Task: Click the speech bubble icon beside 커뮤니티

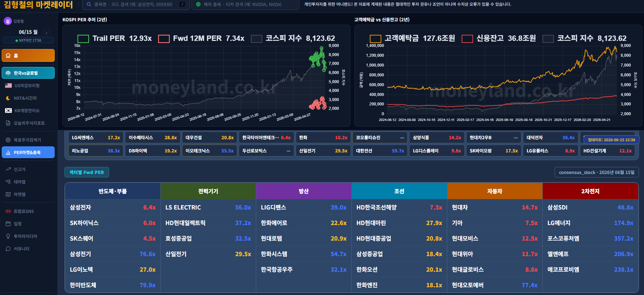Action: coord(8,249)
